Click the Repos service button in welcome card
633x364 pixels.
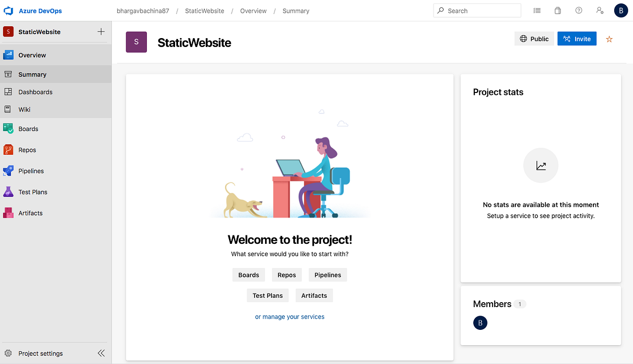point(287,275)
